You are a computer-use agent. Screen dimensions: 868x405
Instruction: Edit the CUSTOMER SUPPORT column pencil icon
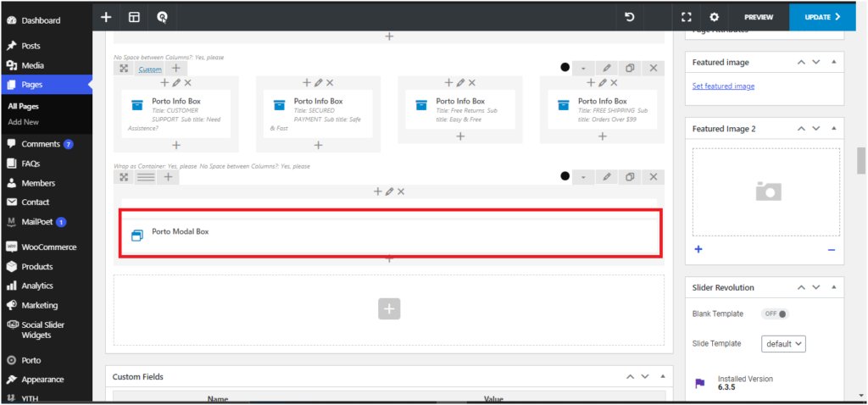(x=176, y=83)
